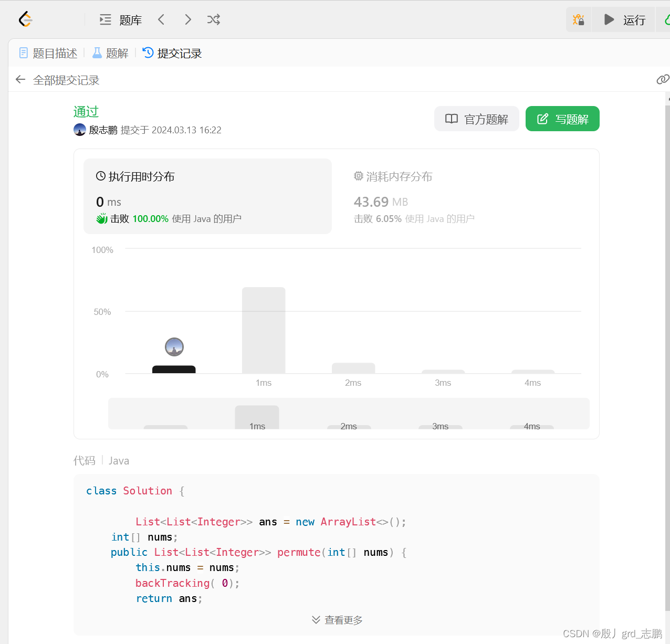Click the user avatar beside 殷志鹏
The image size is (670, 644).
tap(80, 130)
